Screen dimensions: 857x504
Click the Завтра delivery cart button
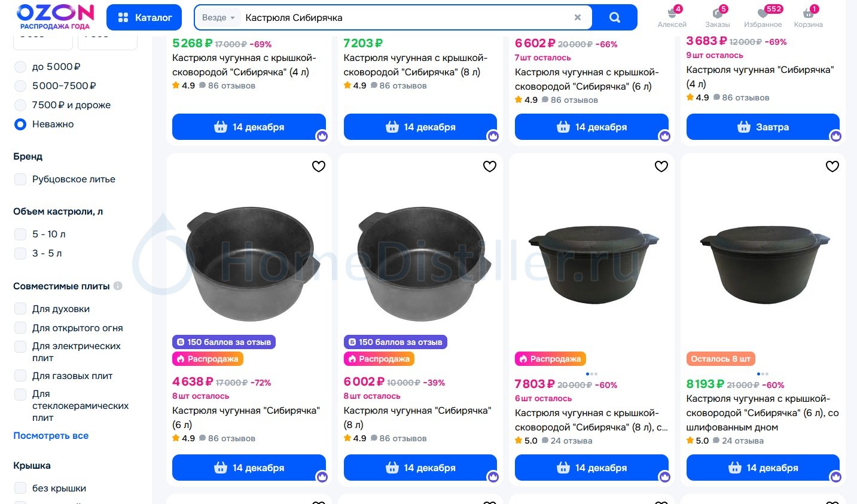pos(763,127)
